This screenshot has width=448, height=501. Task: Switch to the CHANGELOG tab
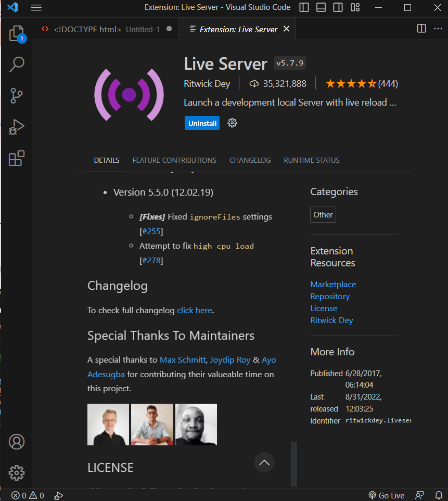click(x=250, y=160)
